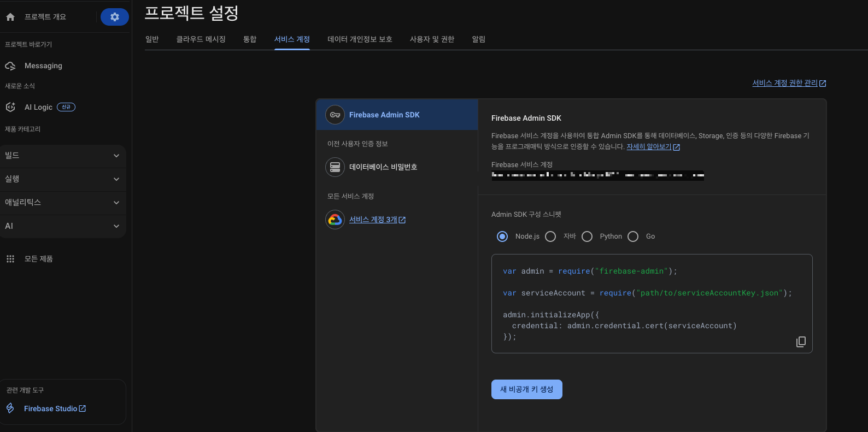Click the home icon beside 프로젝트 개요
This screenshot has width=868, height=432.
click(10, 17)
